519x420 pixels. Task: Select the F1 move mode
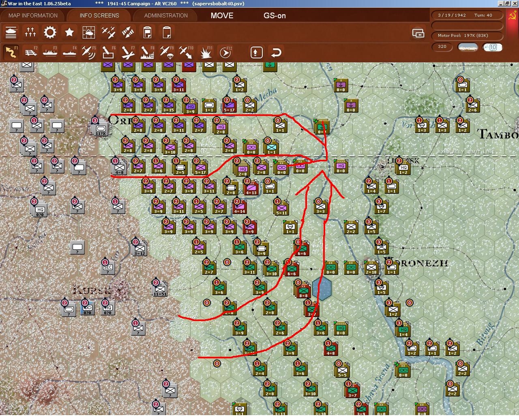point(11,52)
